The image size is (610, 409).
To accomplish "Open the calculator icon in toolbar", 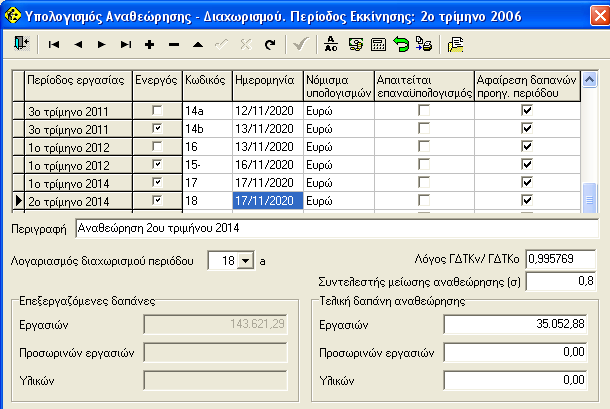I will [x=379, y=44].
